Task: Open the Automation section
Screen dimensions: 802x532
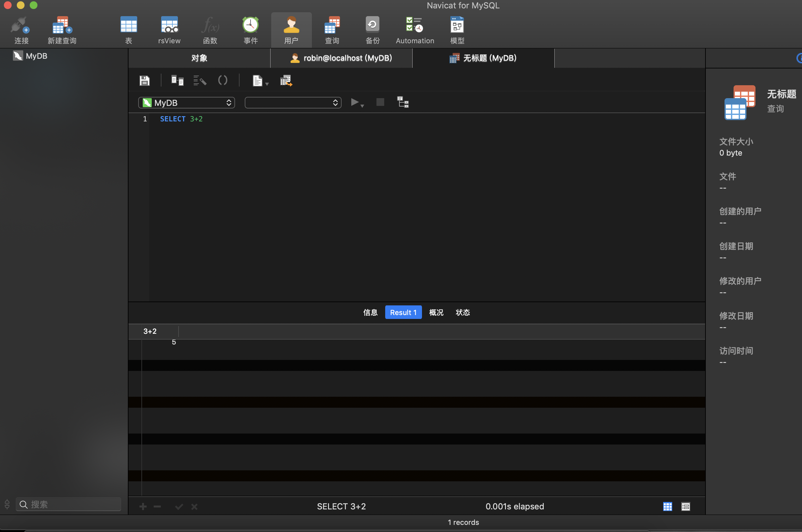Action: click(x=415, y=30)
